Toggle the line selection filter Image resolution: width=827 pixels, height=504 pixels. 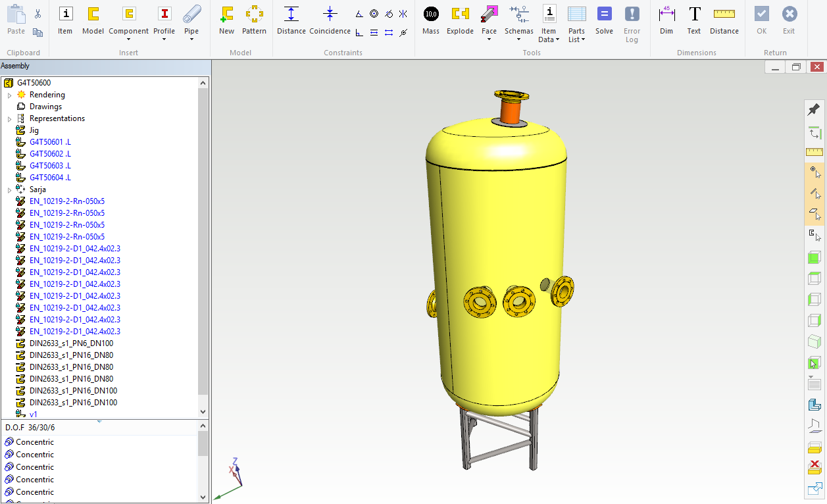[814, 193]
